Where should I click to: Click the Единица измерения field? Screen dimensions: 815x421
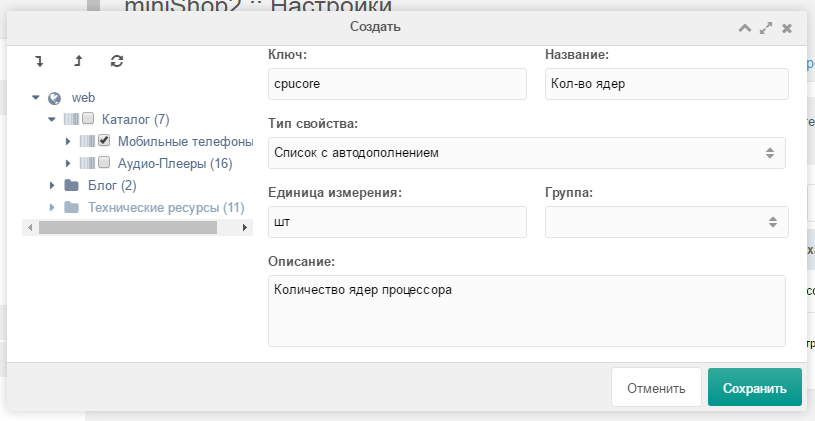coord(397,222)
